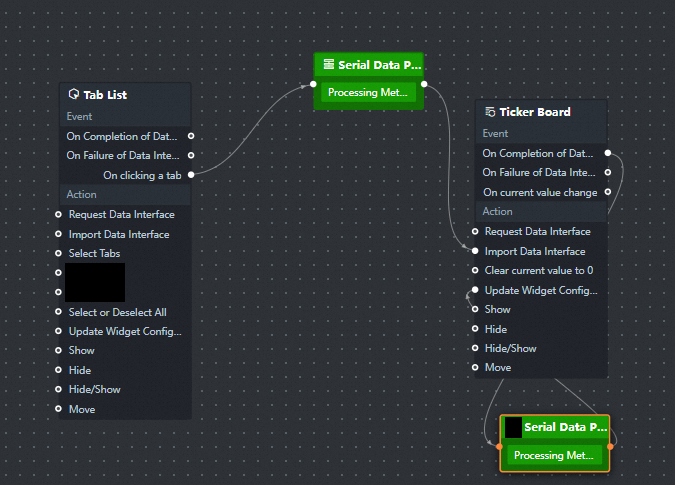Open Processing Met... in top Serial Data node
The image size is (675, 485).
point(368,93)
